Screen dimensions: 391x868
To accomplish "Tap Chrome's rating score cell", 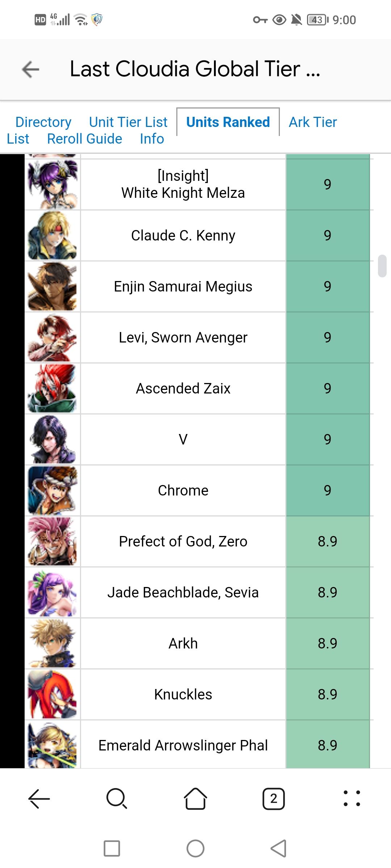I will click(328, 490).
